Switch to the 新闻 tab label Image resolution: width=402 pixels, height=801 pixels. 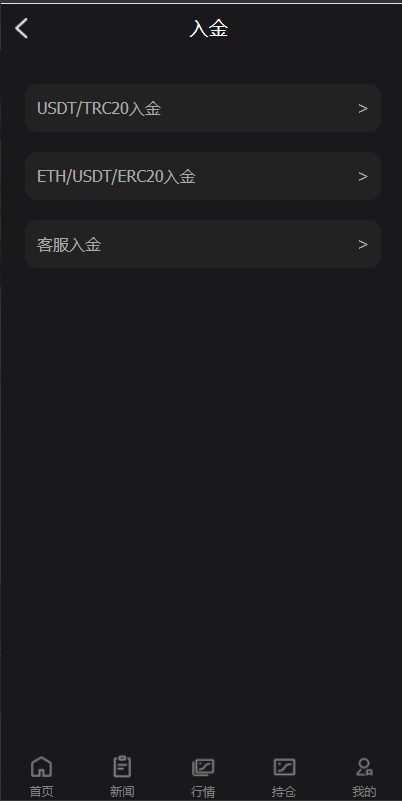[122, 792]
